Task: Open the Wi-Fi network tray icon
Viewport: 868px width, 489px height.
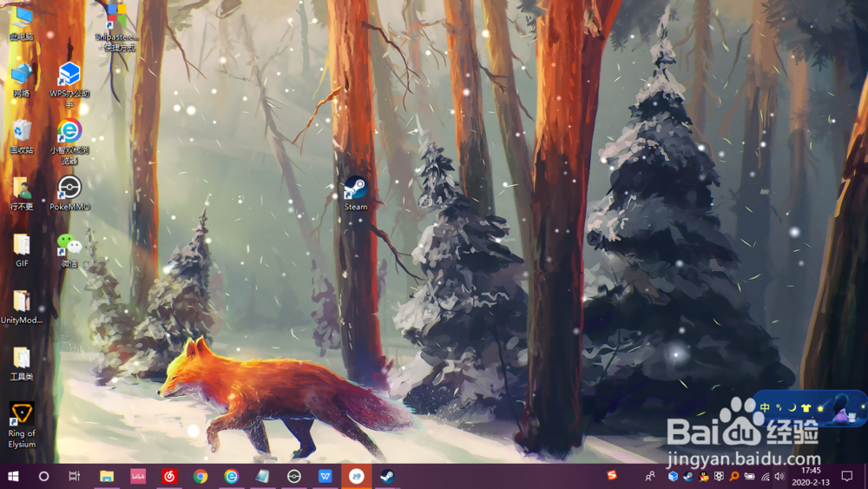Action: click(x=765, y=476)
